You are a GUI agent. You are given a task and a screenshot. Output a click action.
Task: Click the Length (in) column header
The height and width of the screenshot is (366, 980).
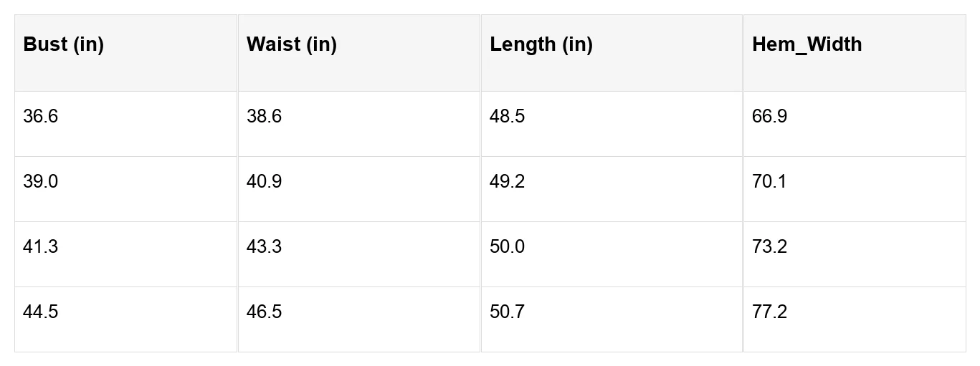click(x=612, y=53)
